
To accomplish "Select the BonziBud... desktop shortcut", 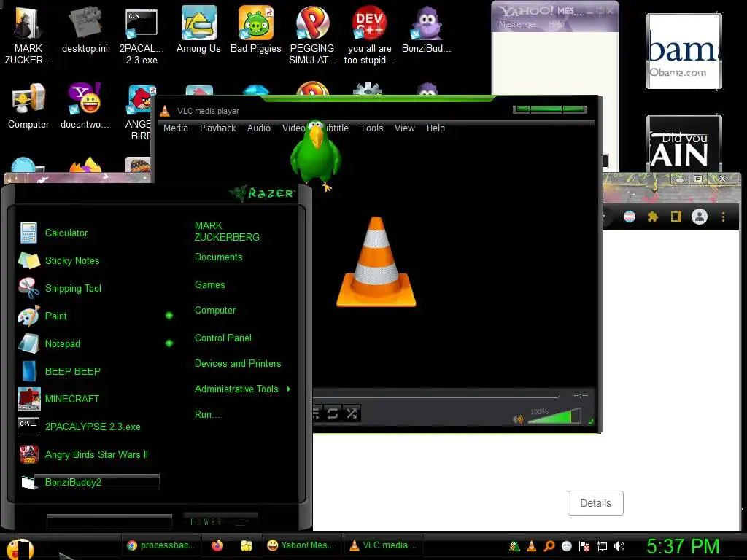I will pos(426,29).
